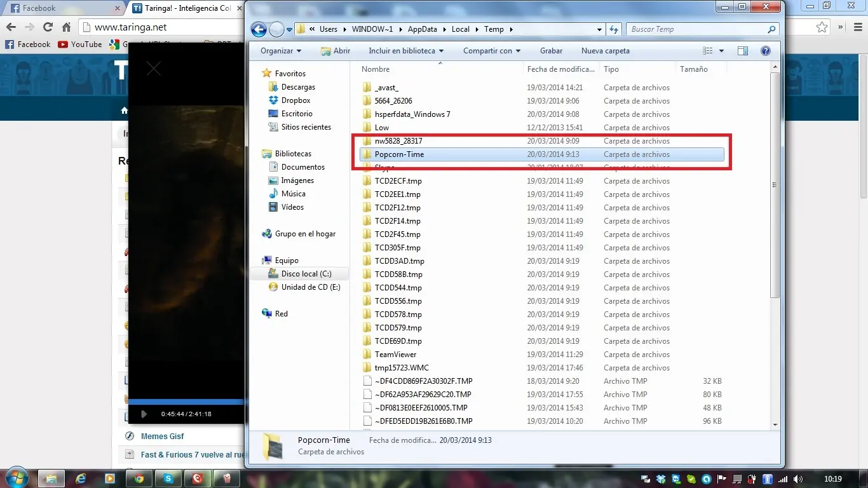Switch to the Facebook tab in Chrome

point(64,9)
